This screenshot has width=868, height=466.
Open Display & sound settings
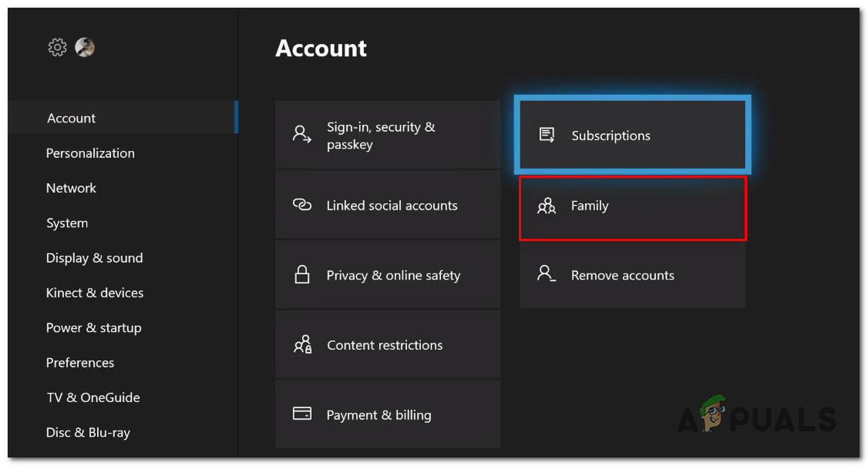[x=94, y=258]
